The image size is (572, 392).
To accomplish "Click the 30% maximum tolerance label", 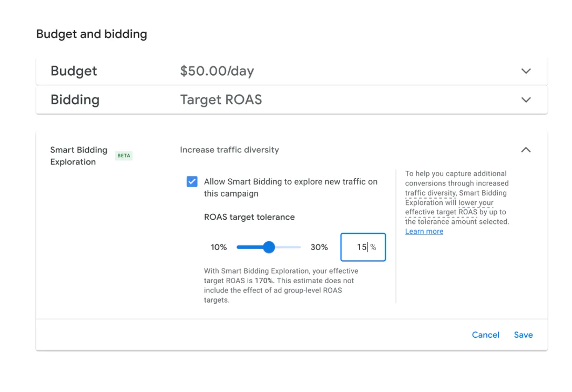I will click(x=319, y=247).
